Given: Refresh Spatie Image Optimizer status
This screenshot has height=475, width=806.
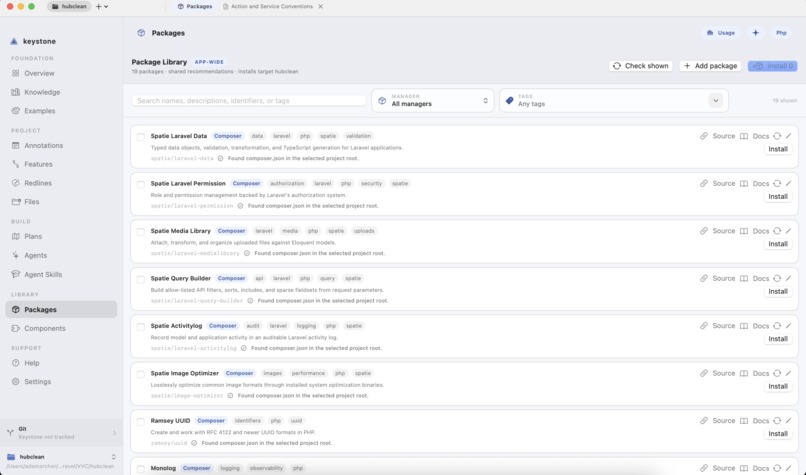Looking at the screenshot, I should click(x=777, y=373).
